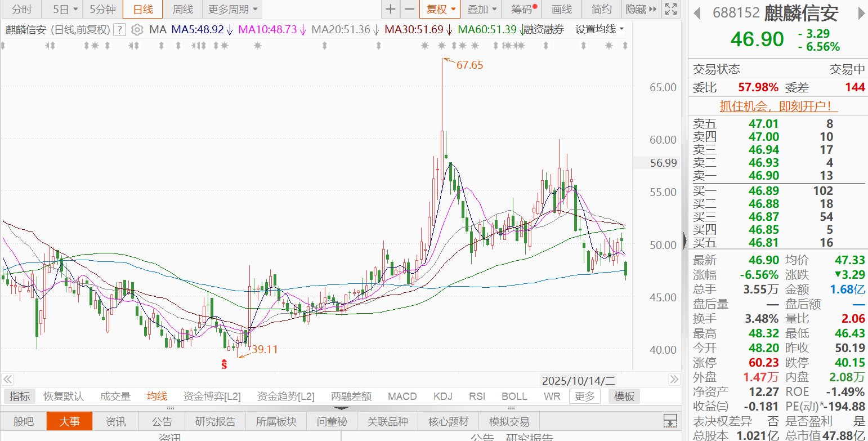The width and height of the screenshot is (868, 441).
Task: Go to previous stock with left arrow
Action: [696, 13]
